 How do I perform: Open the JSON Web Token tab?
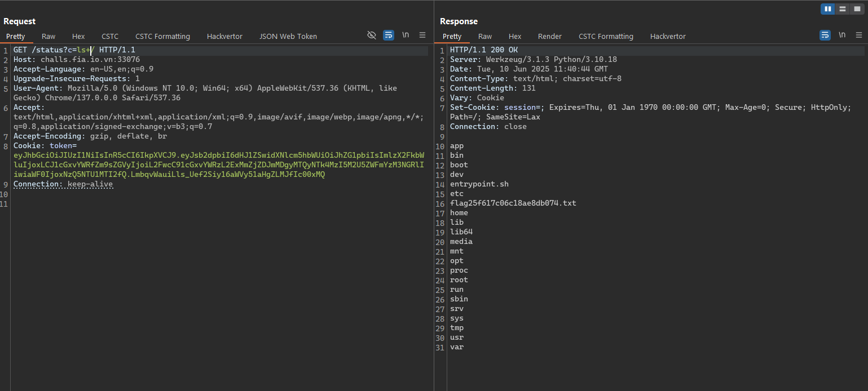(x=288, y=36)
